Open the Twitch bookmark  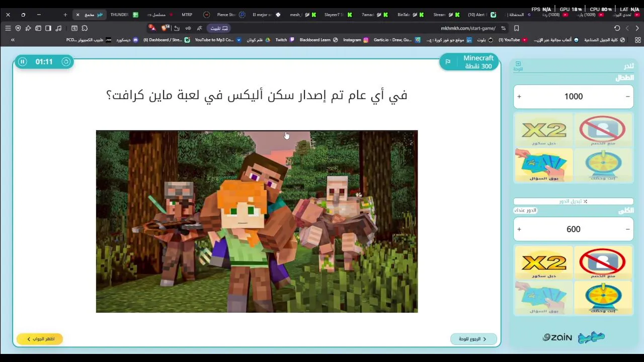(x=285, y=40)
